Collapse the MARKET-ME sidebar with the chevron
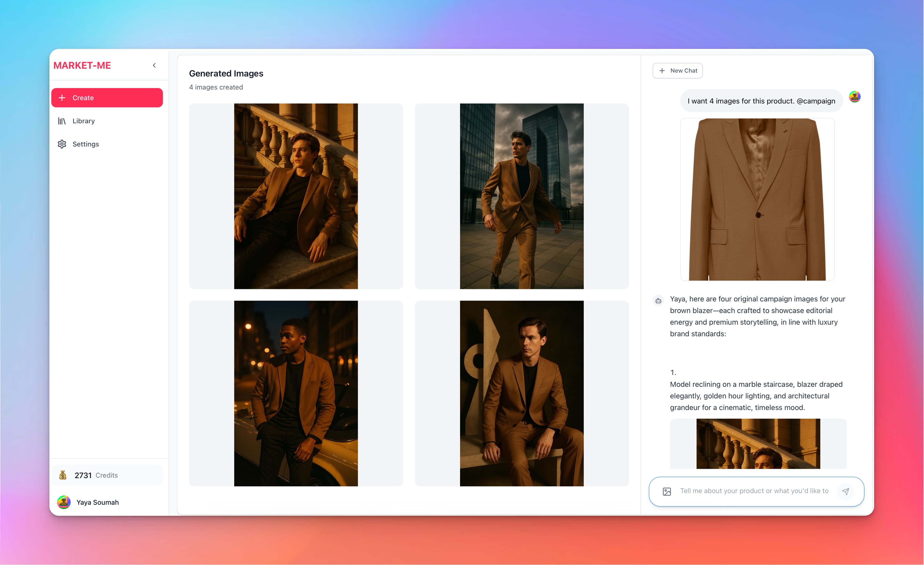Image resolution: width=924 pixels, height=565 pixels. [x=154, y=65]
